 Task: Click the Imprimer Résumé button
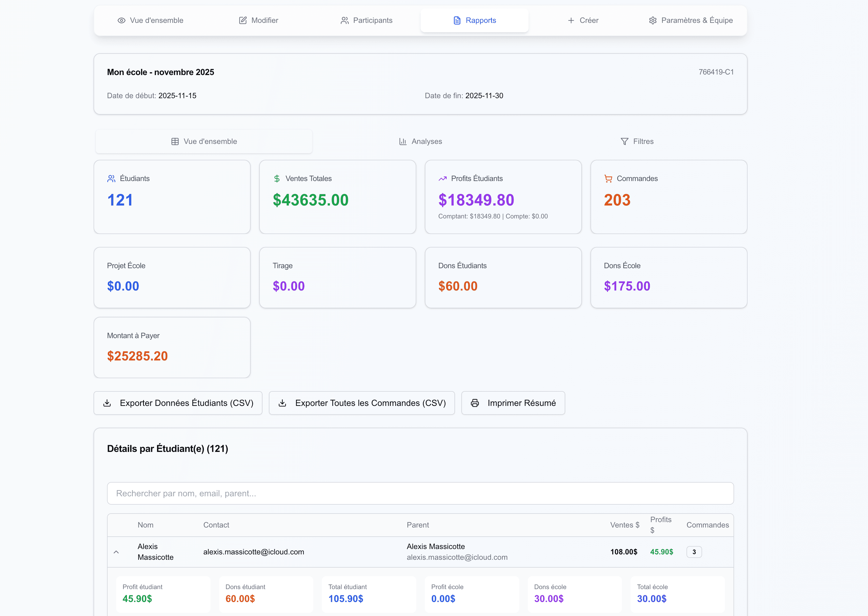click(x=513, y=403)
